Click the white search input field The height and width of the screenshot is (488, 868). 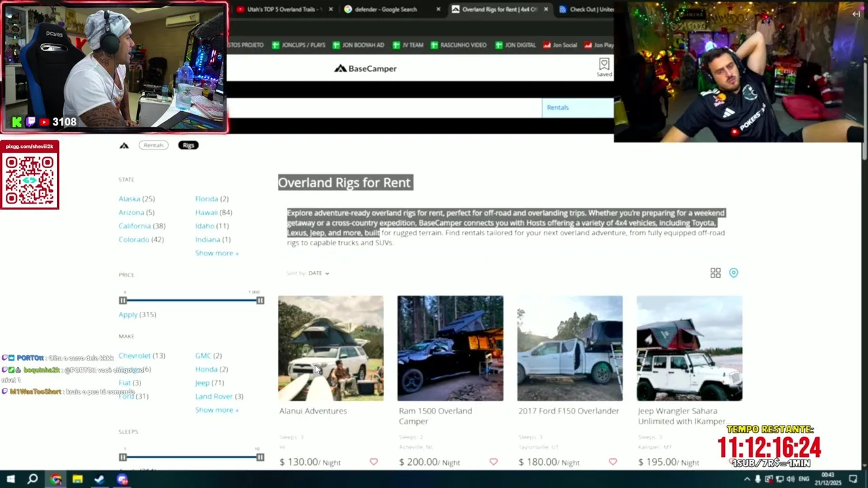pos(384,108)
